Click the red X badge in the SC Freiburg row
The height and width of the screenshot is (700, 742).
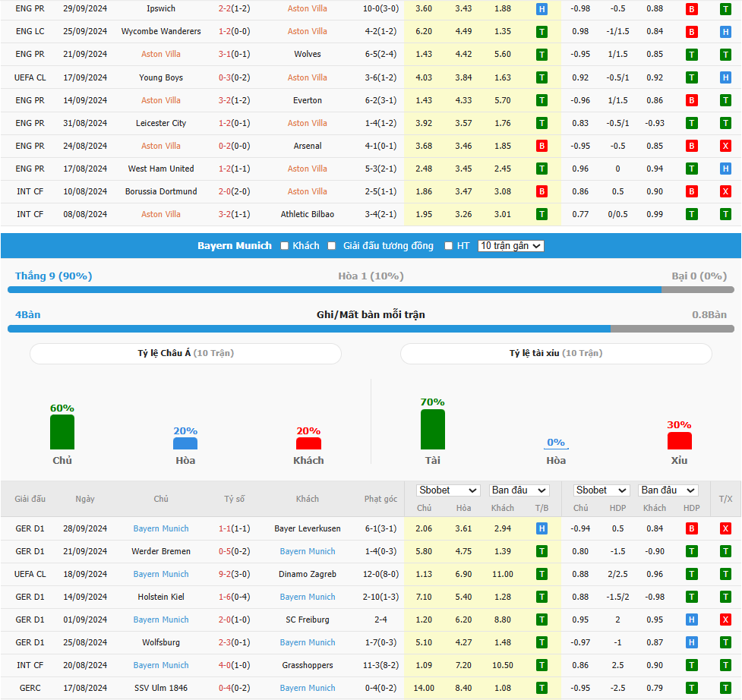point(725,620)
